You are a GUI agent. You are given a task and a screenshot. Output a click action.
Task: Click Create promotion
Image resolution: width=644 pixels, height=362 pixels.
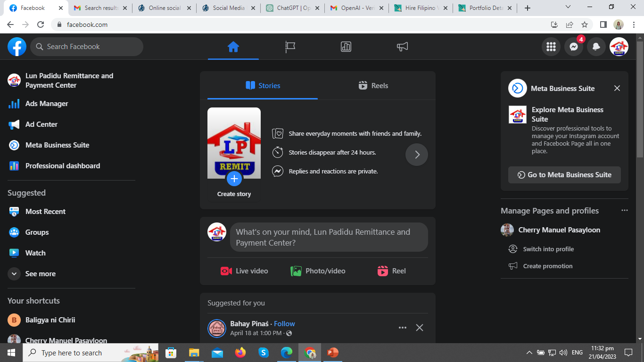click(x=548, y=266)
